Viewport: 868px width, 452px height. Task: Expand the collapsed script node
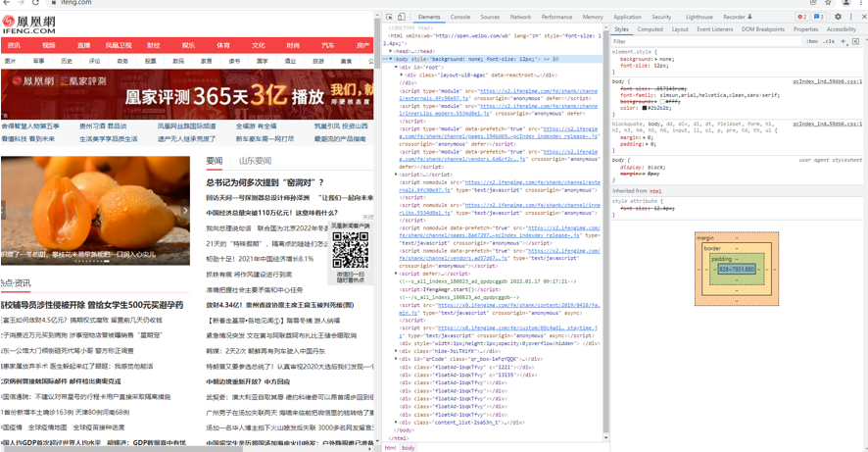[397, 175]
